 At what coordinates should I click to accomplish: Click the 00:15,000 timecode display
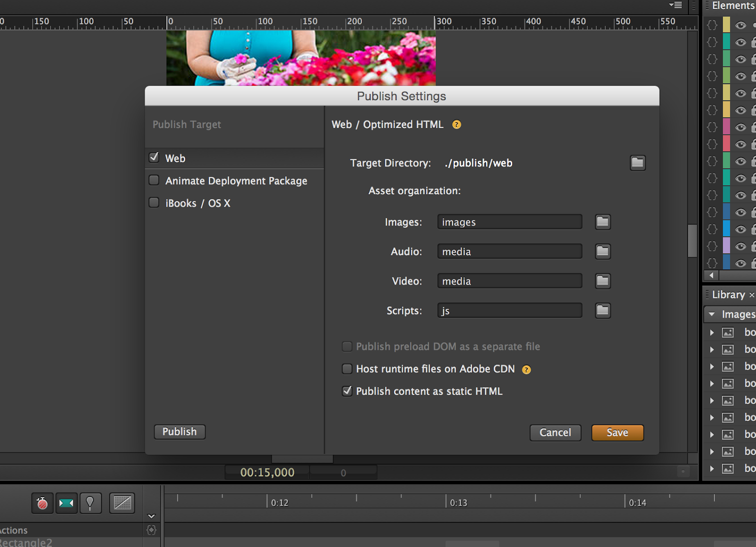[x=267, y=472]
